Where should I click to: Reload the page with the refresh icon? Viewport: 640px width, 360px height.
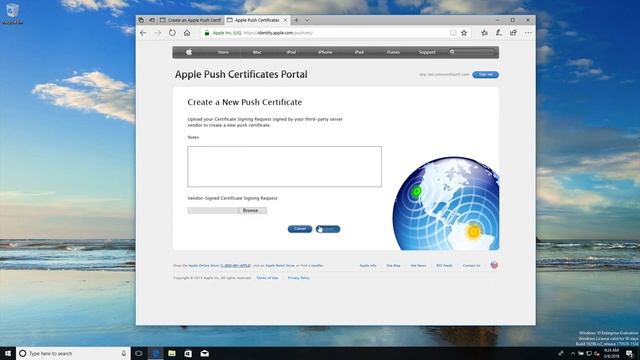coord(172,33)
